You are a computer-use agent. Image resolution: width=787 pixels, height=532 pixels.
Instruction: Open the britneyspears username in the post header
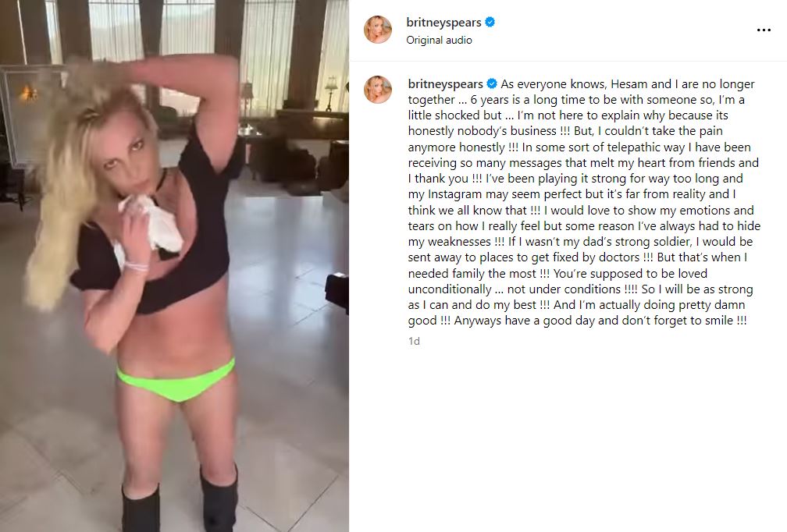pos(443,23)
